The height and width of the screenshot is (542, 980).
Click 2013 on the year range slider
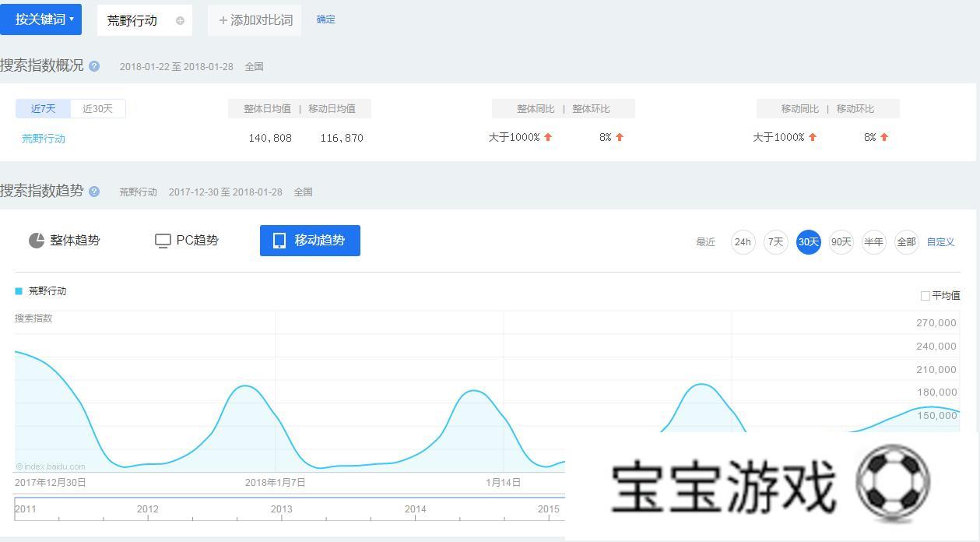point(282,509)
